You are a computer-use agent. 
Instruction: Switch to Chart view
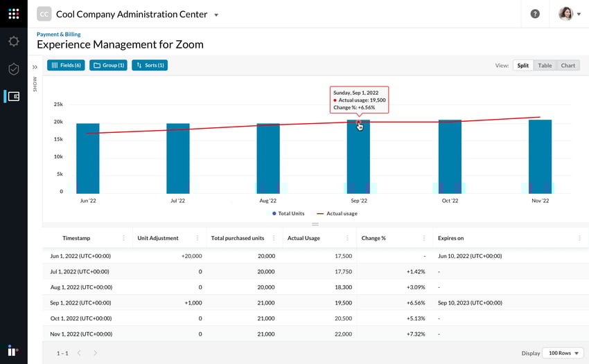tap(568, 66)
